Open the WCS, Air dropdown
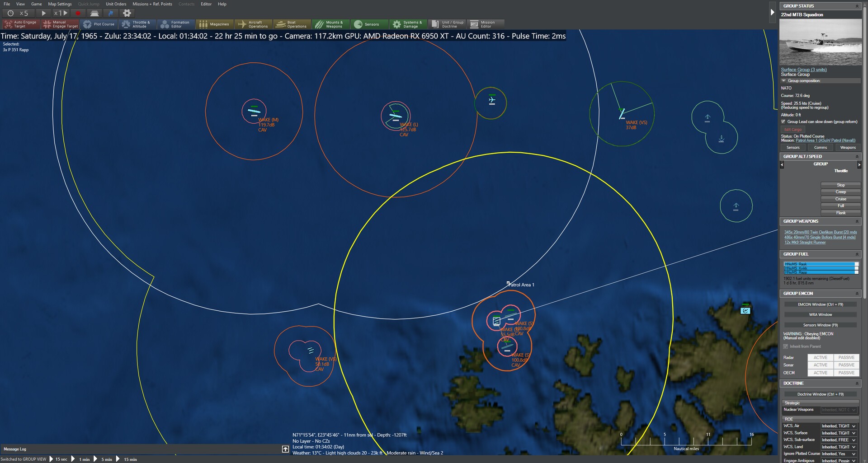This screenshot has width=868, height=463. [839, 426]
